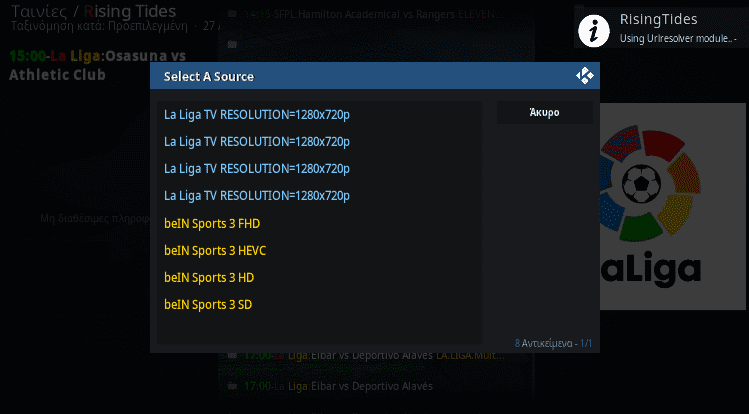Open background item 'Hamilton Academical vs Rangers'
The image size is (749, 414).
[374, 15]
